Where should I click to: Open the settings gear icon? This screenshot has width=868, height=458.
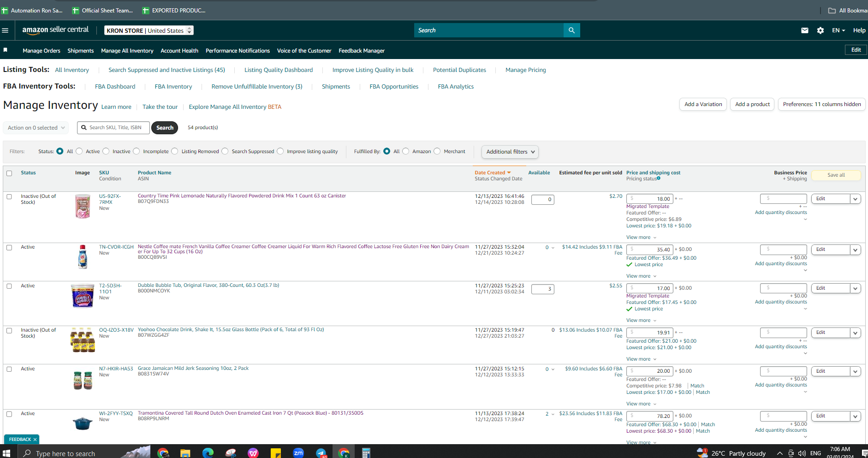click(820, 30)
